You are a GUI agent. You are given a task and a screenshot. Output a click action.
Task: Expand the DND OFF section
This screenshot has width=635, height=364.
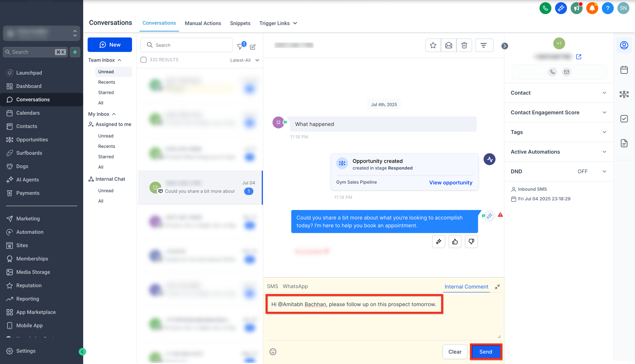click(604, 171)
